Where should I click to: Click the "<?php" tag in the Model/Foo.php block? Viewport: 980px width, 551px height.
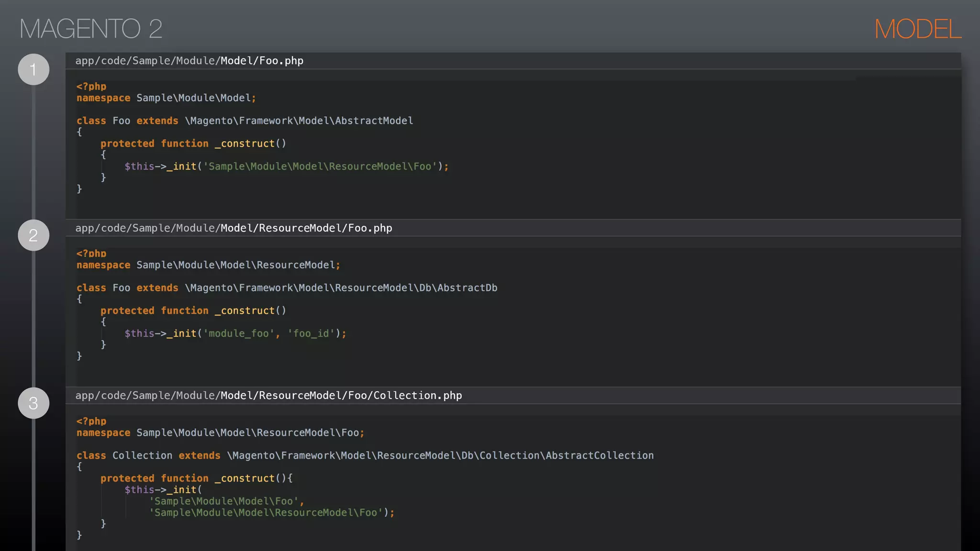coord(91,87)
